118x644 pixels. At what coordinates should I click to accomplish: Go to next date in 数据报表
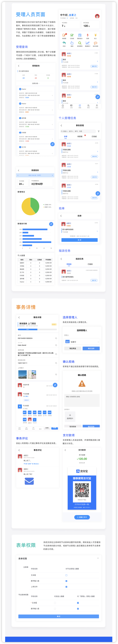click(52, 175)
